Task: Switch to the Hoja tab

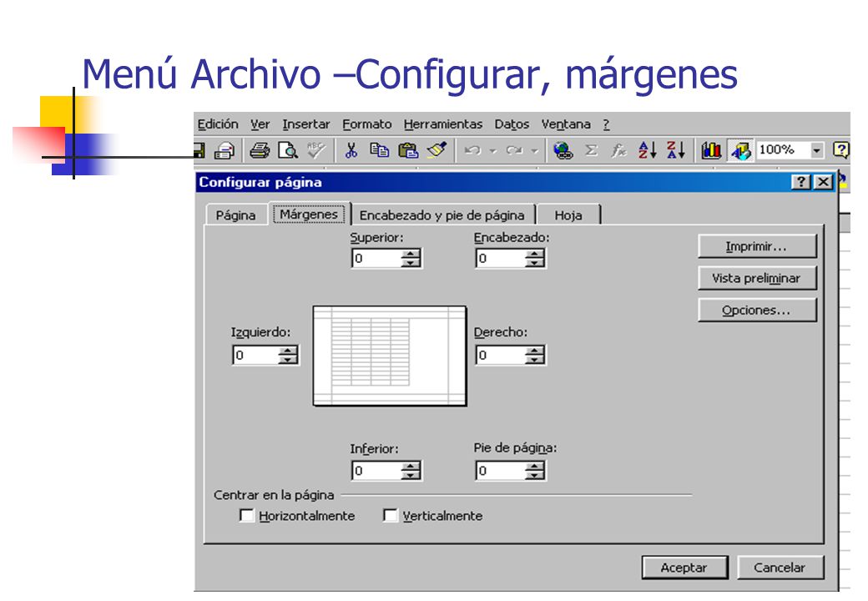Action: (x=568, y=215)
